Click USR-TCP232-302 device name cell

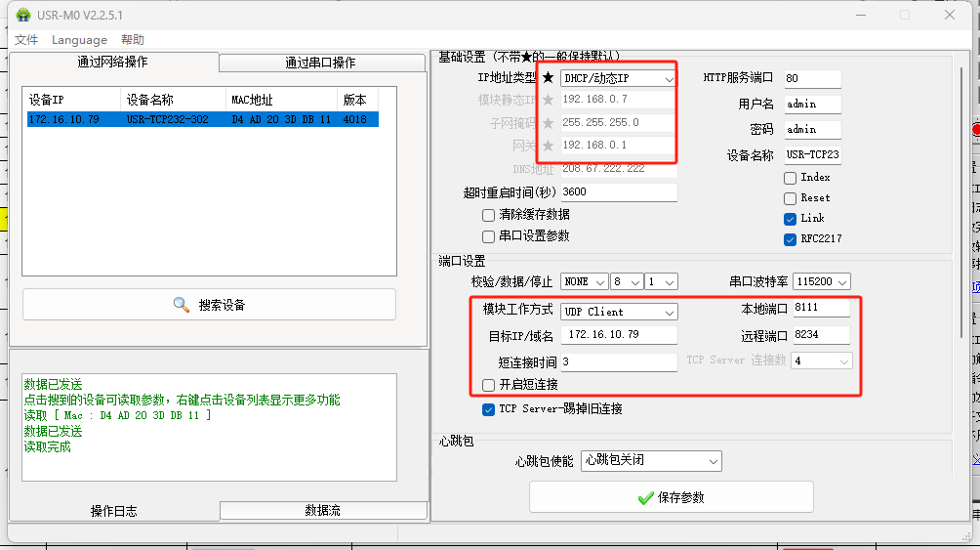tap(168, 119)
